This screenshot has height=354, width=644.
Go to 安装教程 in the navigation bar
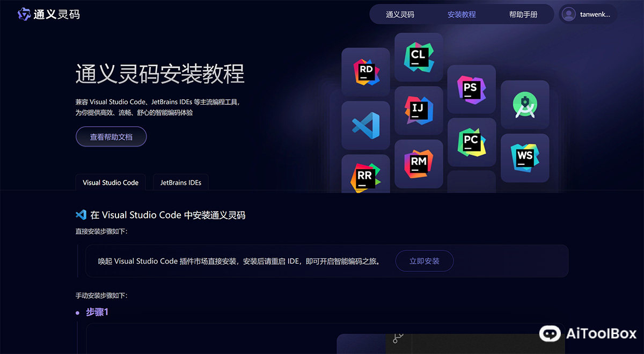(462, 15)
